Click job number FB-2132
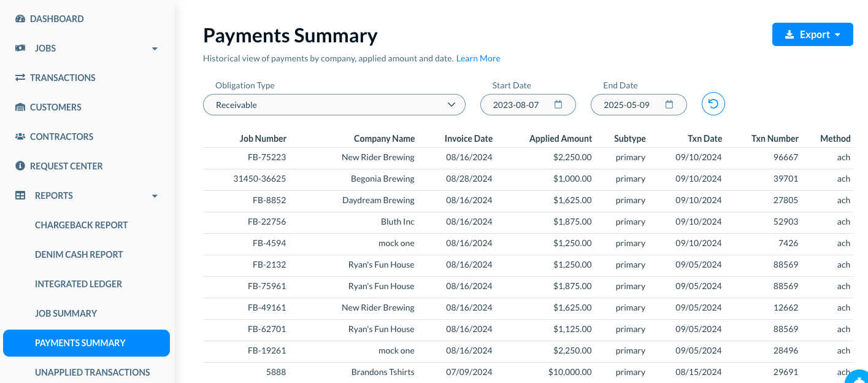This screenshot has width=868, height=383. (269, 265)
